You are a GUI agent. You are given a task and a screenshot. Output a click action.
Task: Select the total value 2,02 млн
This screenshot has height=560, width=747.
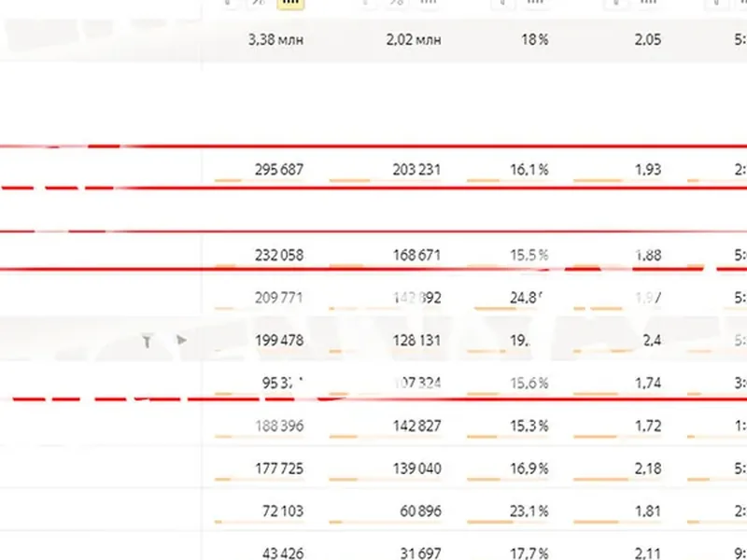point(413,39)
